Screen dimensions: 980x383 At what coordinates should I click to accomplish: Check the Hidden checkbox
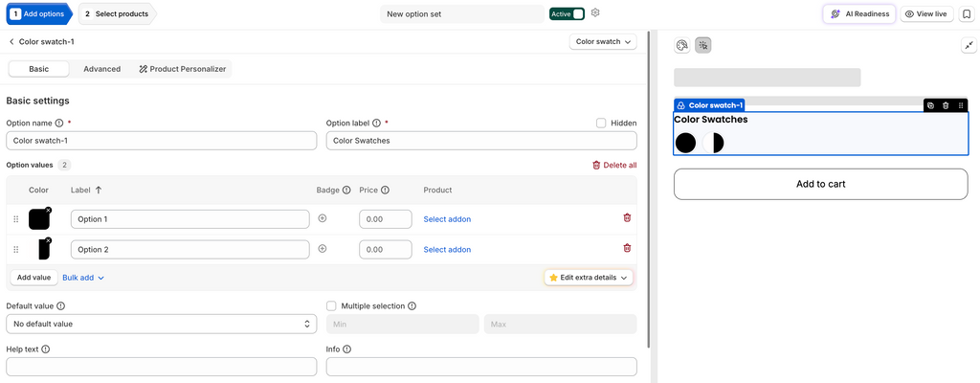[x=601, y=124]
